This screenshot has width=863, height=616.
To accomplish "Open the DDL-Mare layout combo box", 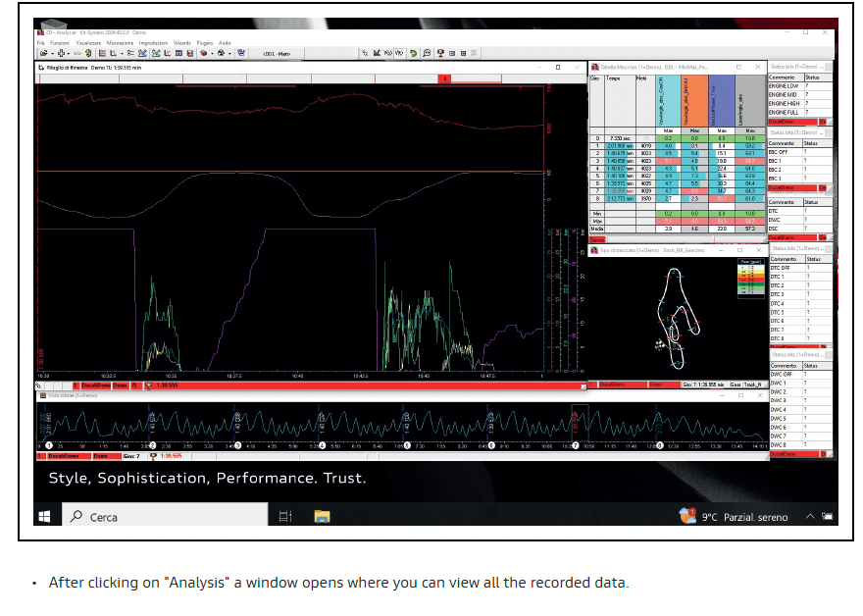I will [x=277, y=54].
